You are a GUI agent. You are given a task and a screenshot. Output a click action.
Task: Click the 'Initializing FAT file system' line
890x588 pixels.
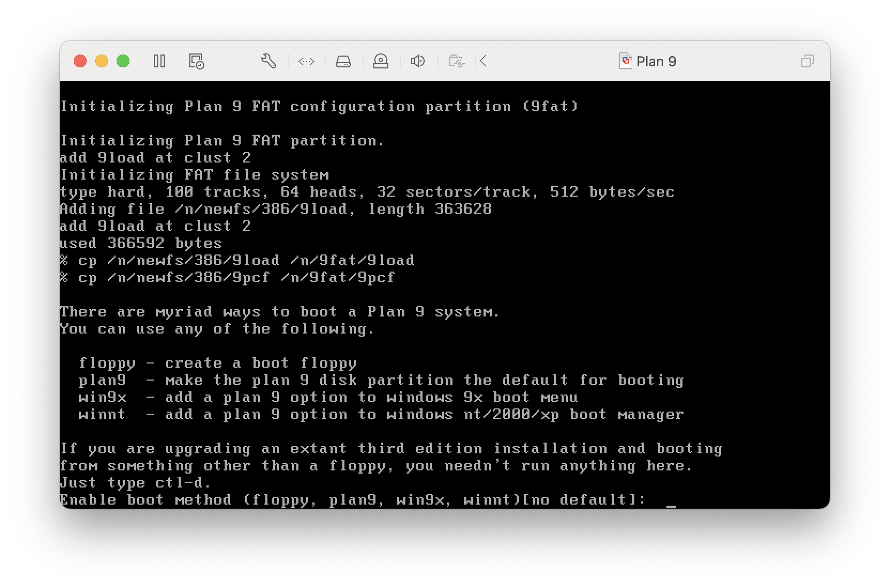tap(195, 175)
